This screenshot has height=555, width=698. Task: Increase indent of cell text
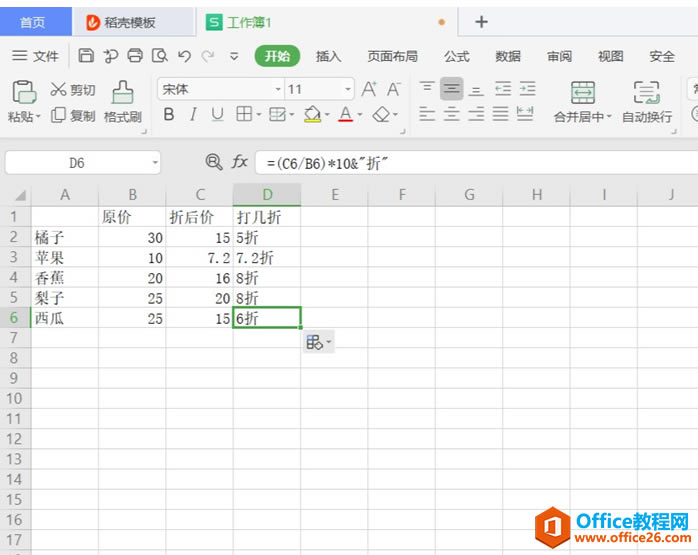coord(528,89)
